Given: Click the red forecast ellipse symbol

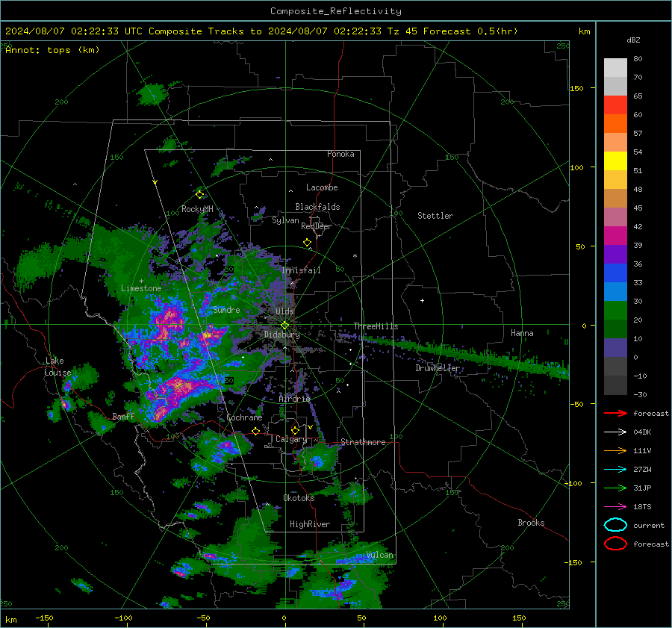Looking at the screenshot, I should pos(615,544).
